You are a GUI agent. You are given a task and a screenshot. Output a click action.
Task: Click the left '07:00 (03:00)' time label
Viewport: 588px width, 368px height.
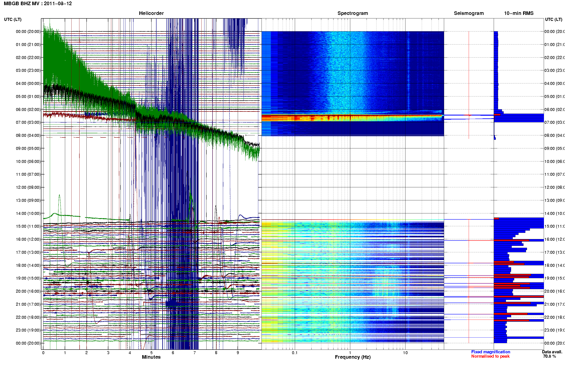[28, 122]
